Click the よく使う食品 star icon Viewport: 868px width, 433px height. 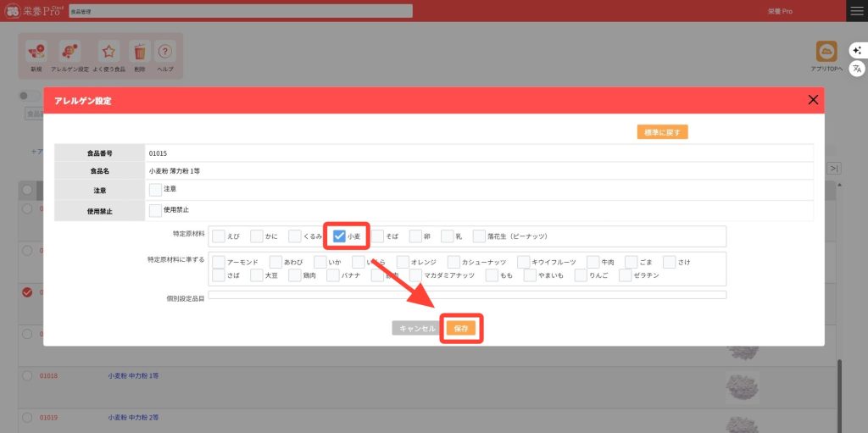point(108,53)
